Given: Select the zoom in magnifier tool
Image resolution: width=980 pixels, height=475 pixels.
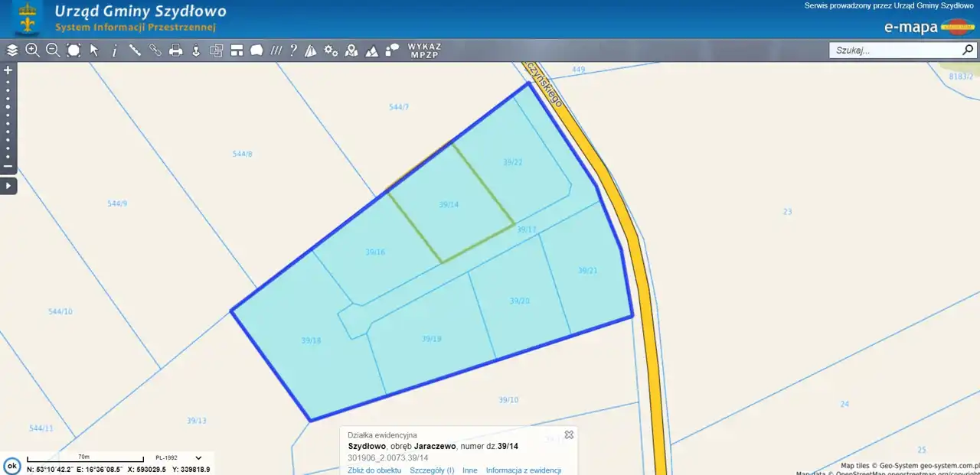Looking at the screenshot, I should 32,50.
